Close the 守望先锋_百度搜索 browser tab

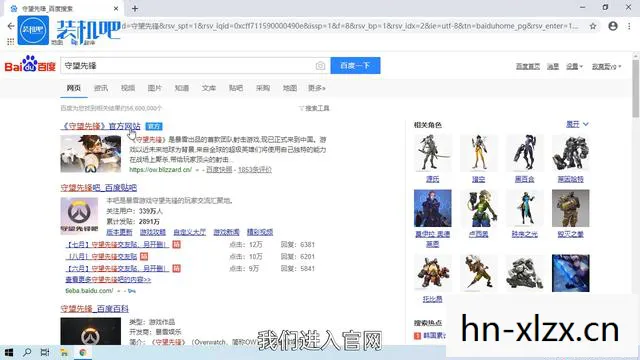pyautogui.click(x=116, y=8)
